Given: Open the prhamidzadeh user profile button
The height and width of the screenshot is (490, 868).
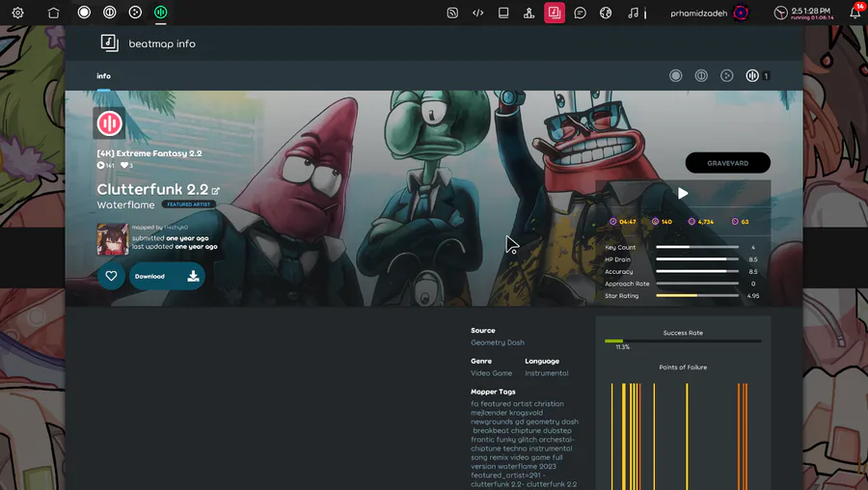Looking at the screenshot, I should pos(709,13).
